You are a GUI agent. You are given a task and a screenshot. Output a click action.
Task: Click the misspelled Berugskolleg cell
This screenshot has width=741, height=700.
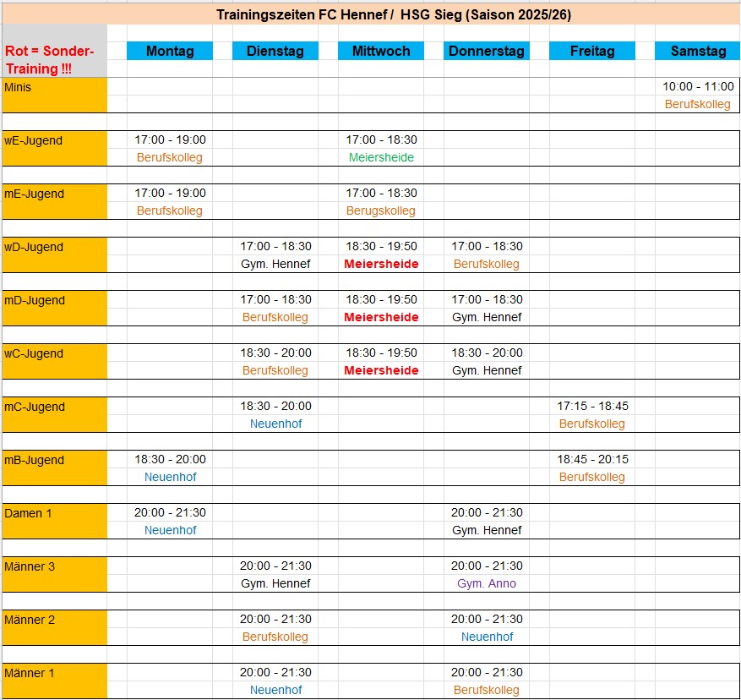[x=381, y=211]
